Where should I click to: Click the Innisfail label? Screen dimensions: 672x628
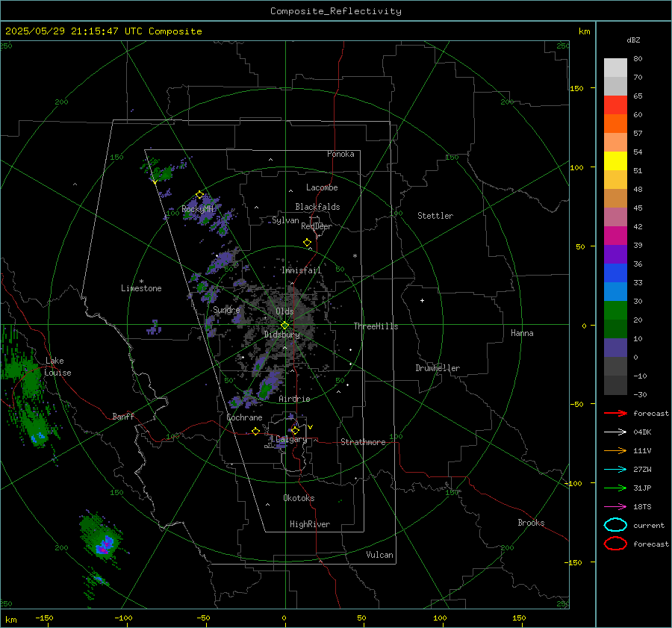[302, 270]
